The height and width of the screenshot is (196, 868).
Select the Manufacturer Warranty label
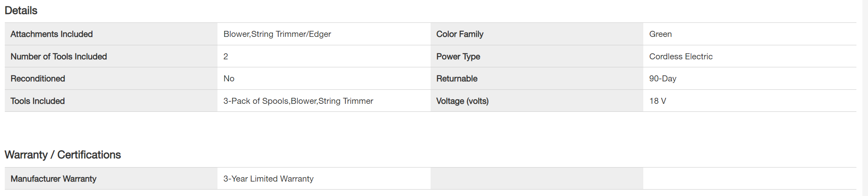click(x=54, y=179)
